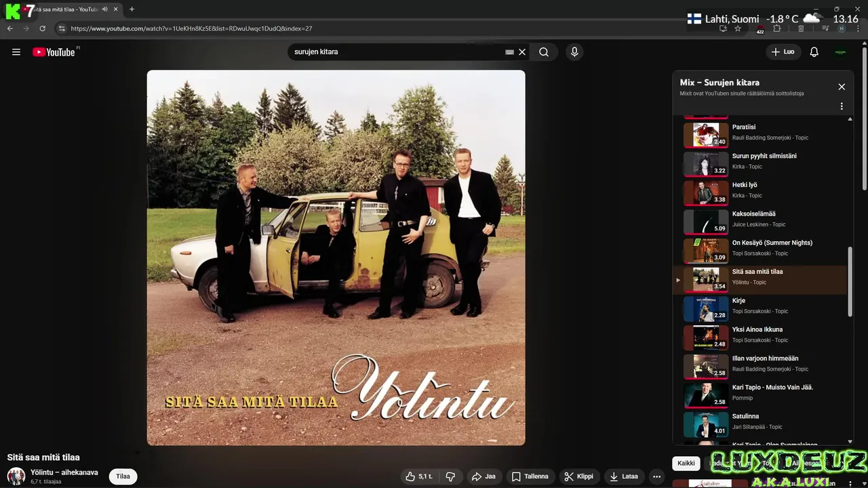
Task: Open the Chrome profile H icon
Action: tap(842, 28)
